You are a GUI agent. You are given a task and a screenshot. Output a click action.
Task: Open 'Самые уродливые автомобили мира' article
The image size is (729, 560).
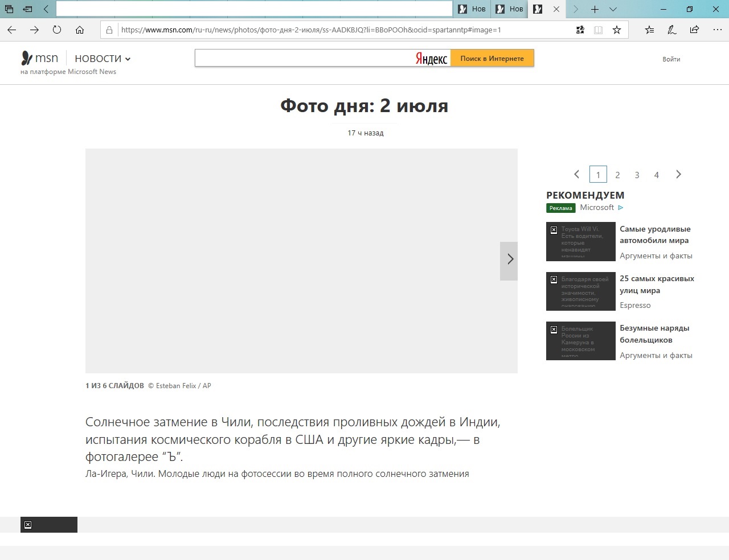[655, 234]
